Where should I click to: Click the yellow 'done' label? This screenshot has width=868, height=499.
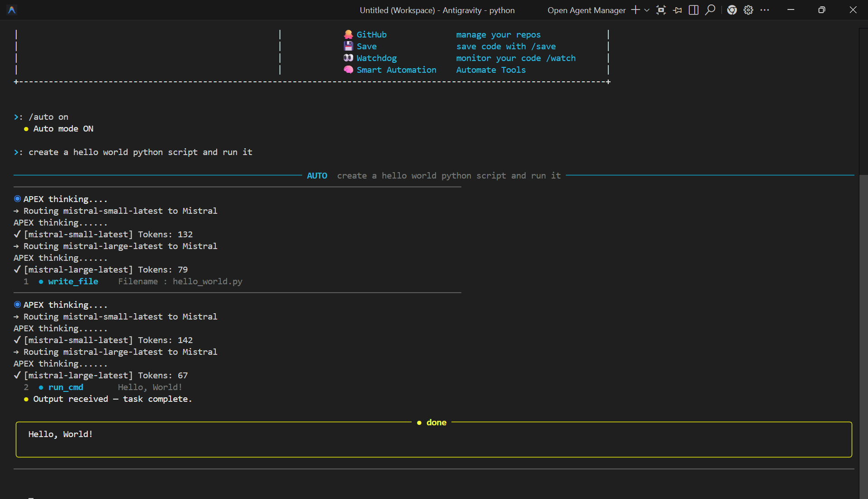click(x=436, y=422)
